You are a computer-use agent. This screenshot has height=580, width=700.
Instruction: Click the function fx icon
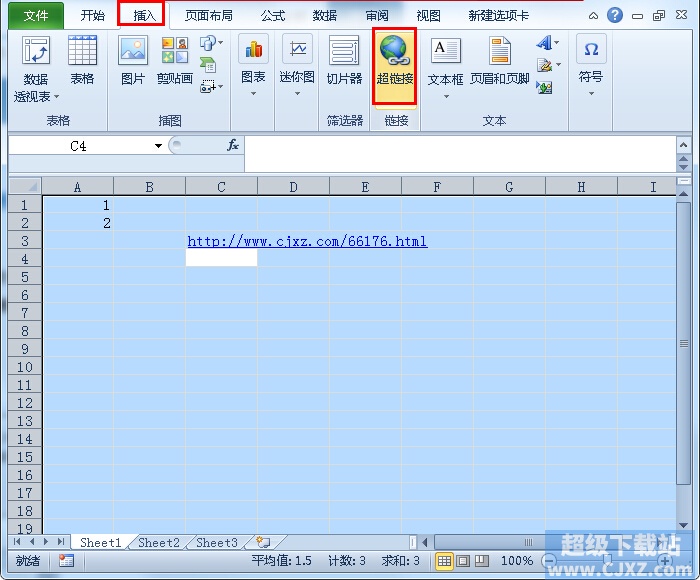tap(233, 145)
